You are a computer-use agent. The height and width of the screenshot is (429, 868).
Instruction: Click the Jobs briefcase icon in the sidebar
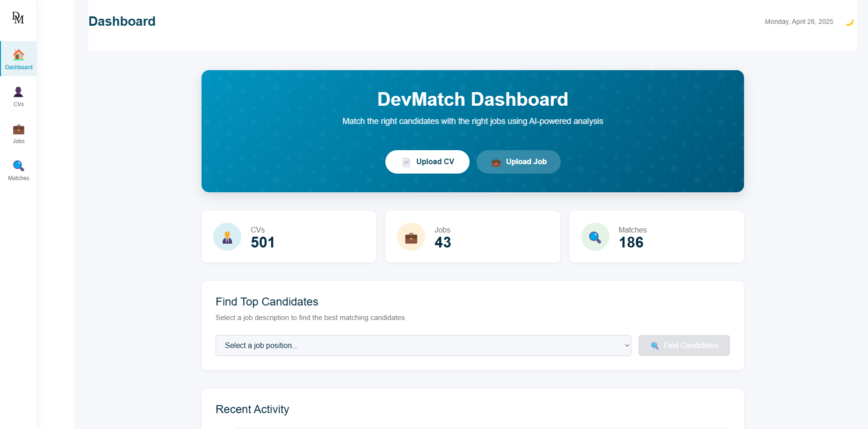tap(18, 129)
